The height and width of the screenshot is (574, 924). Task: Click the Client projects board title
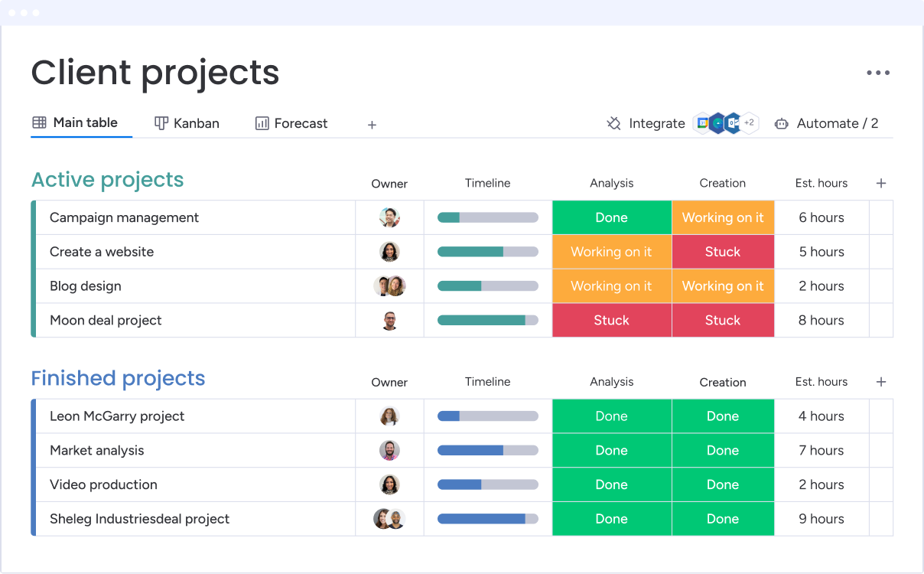tap(155, 72)
